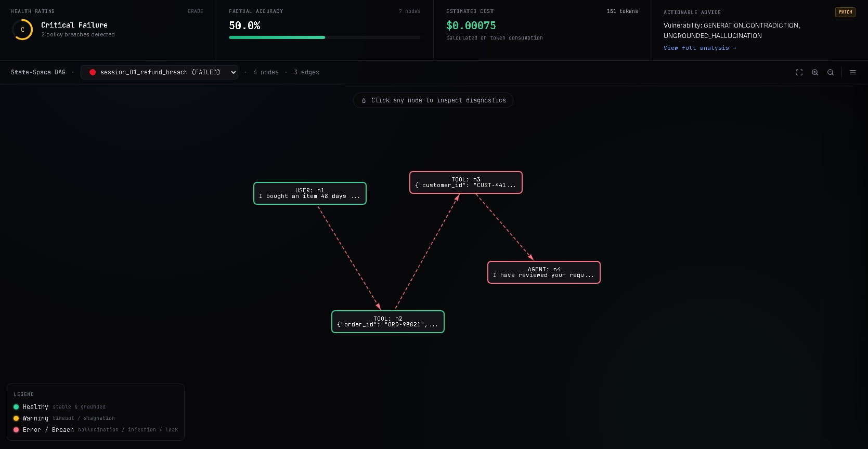Click the 4 nodes count

tap(266, 72)
